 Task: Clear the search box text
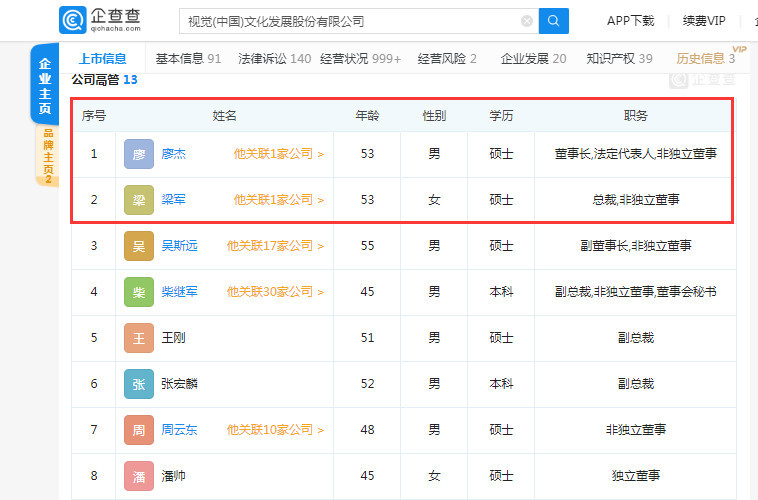pyautogui.click(x=527, y=21)
